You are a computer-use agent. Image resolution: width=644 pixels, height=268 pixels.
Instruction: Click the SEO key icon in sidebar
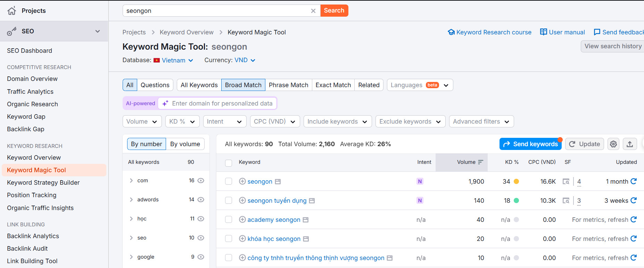(x=12, y=31)
